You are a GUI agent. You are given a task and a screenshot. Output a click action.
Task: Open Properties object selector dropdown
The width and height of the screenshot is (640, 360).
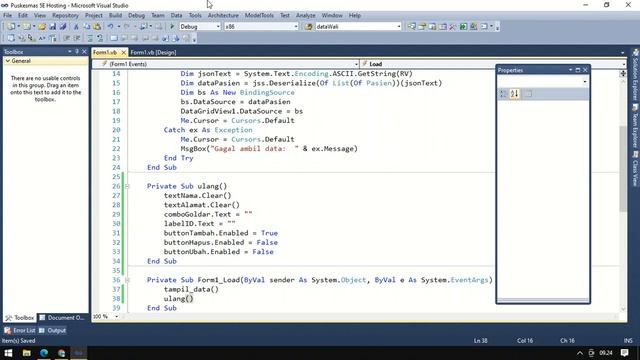[584, 82]
